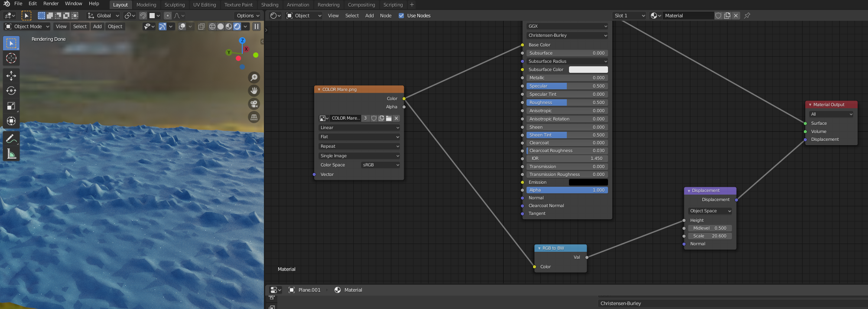Choose the Scale tool

[x=11, y=106]
